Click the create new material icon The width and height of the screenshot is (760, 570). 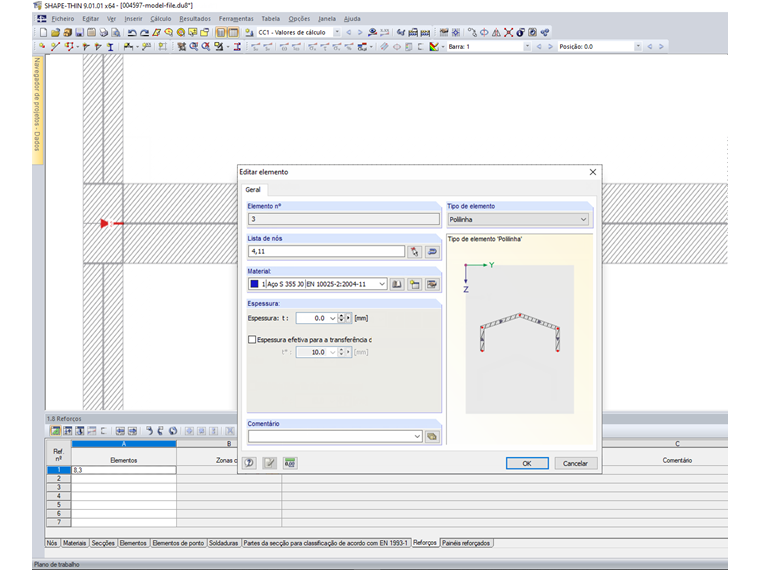(x=414, y=285)
